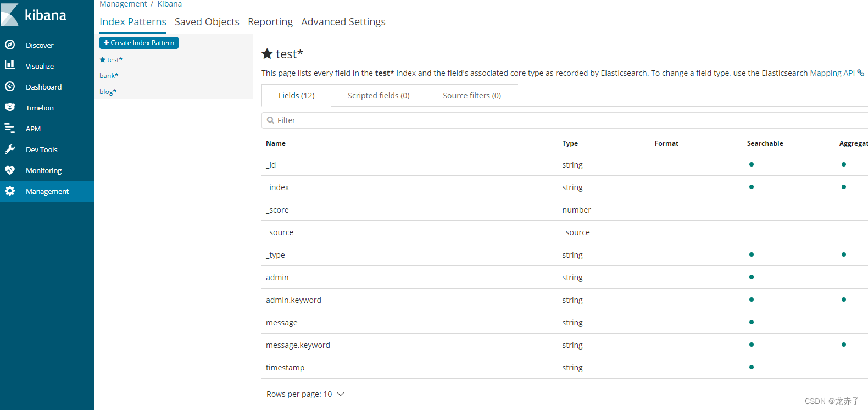This screenshot has width=868, height=410.
Task: Open Dashboard via gauge icon
Action: pos(10,86)
